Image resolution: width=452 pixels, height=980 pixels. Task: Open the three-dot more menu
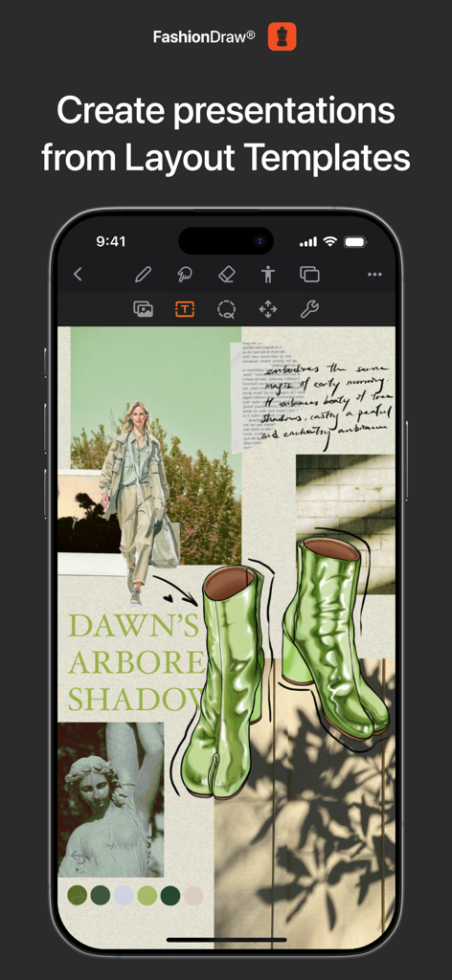coord(374,275)
